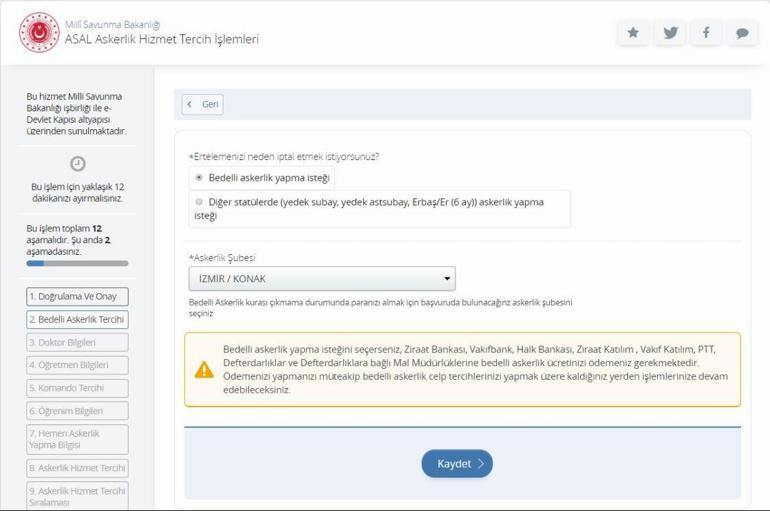Open step 5 Komando Tercihi
The image size is (770, 511).
(x=77, y=388)
